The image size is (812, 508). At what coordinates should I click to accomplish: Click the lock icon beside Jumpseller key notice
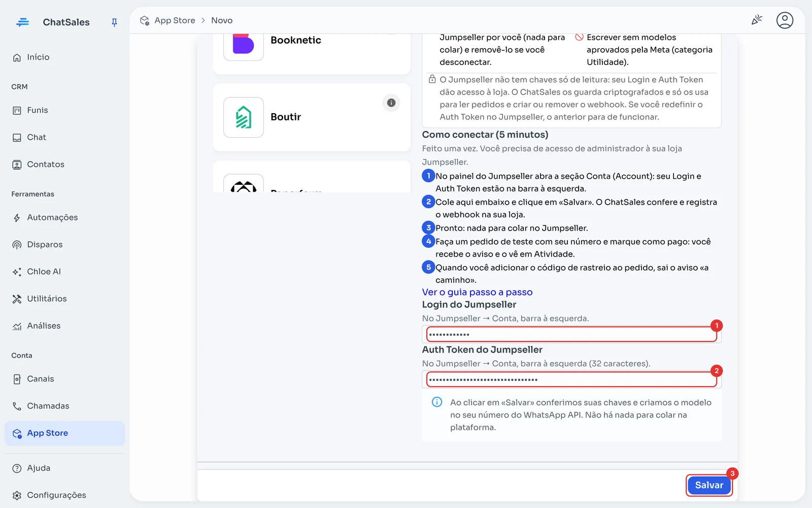(432, 79)
